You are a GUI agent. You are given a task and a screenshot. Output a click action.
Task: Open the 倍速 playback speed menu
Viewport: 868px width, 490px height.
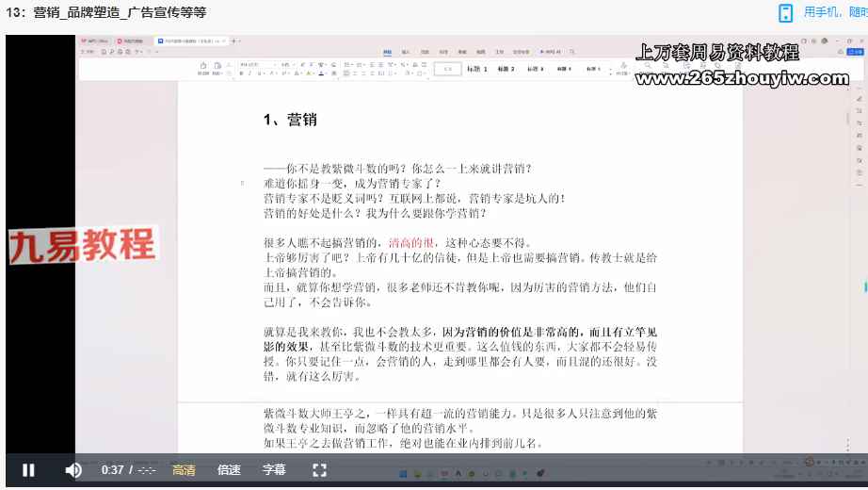[x=229, y=470]
